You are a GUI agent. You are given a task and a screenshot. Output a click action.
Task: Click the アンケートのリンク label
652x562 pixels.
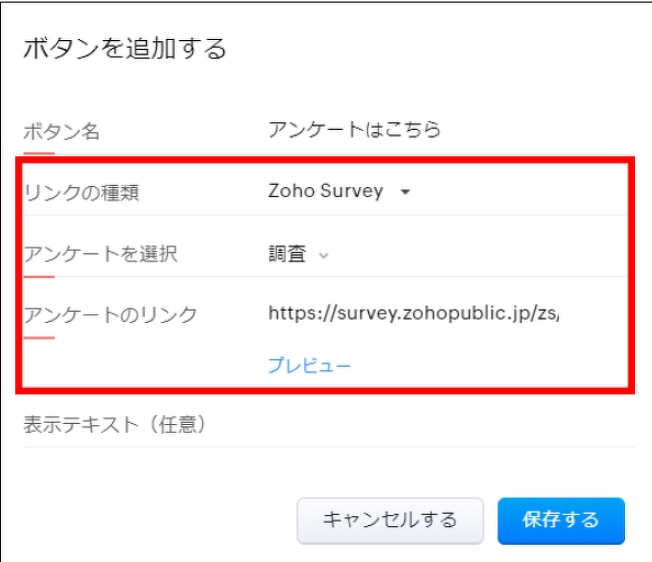(x=110, y=315)
